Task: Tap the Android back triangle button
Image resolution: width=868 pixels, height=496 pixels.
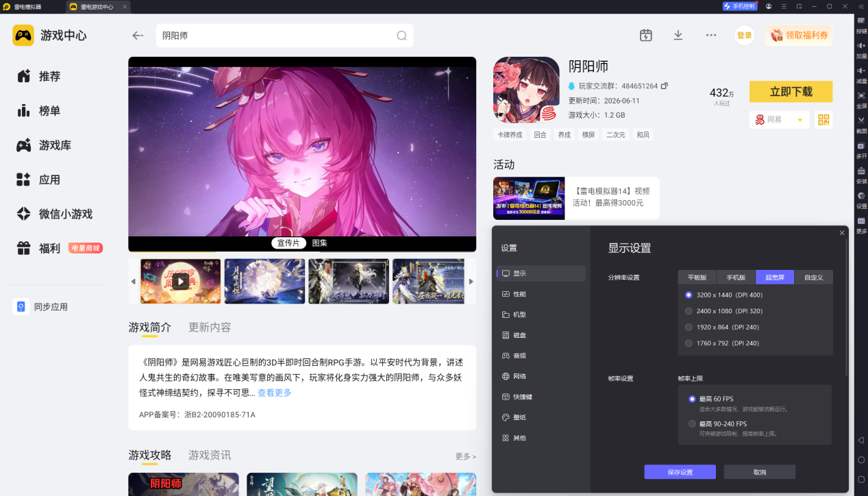Action: coord(861,440)
